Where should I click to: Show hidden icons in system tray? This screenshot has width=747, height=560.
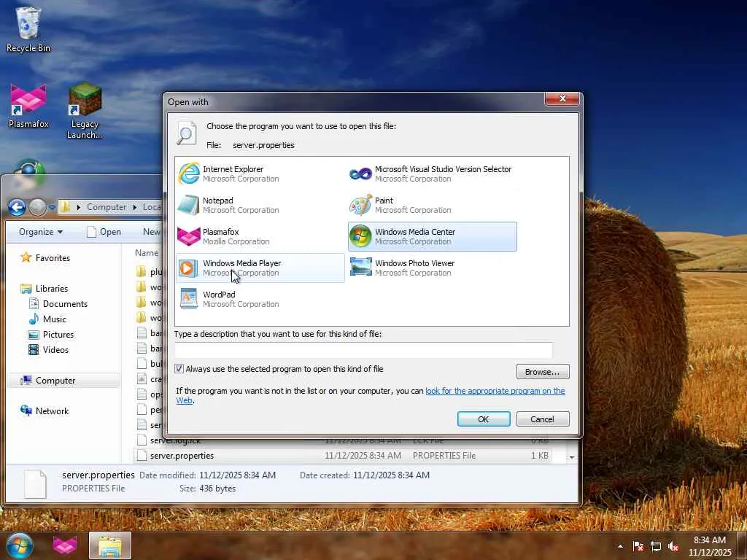point(620,546)
